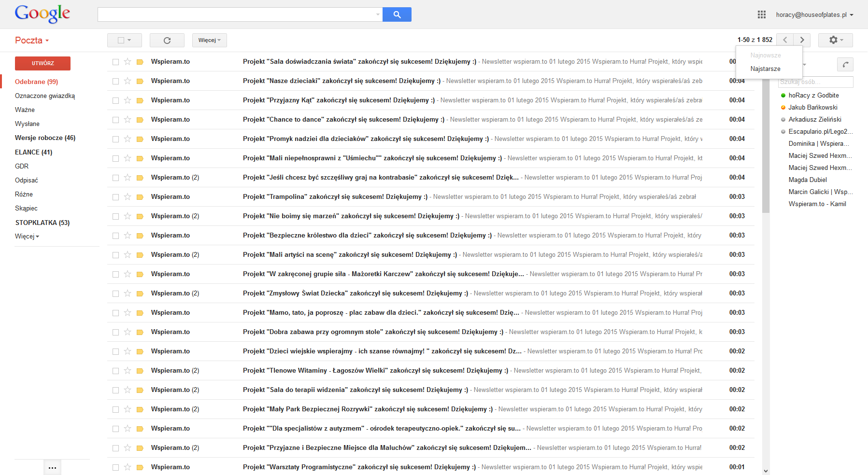This screenshot has height=475, width=868.
Task: Star the "Trampolina" message
Action: [x=128, y=196]
